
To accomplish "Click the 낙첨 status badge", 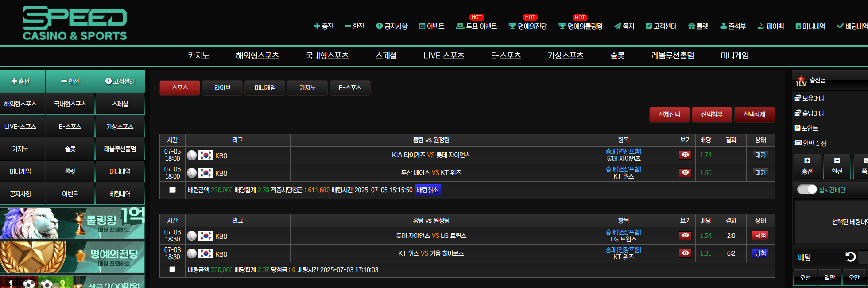I will point(760,236).
